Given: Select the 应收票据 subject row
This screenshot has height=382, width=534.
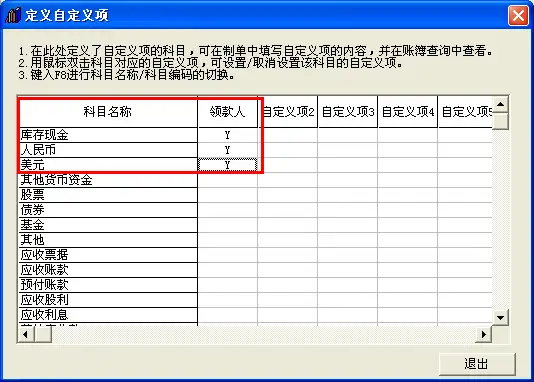Looking at the screenshot, I should tap(108, 255).
